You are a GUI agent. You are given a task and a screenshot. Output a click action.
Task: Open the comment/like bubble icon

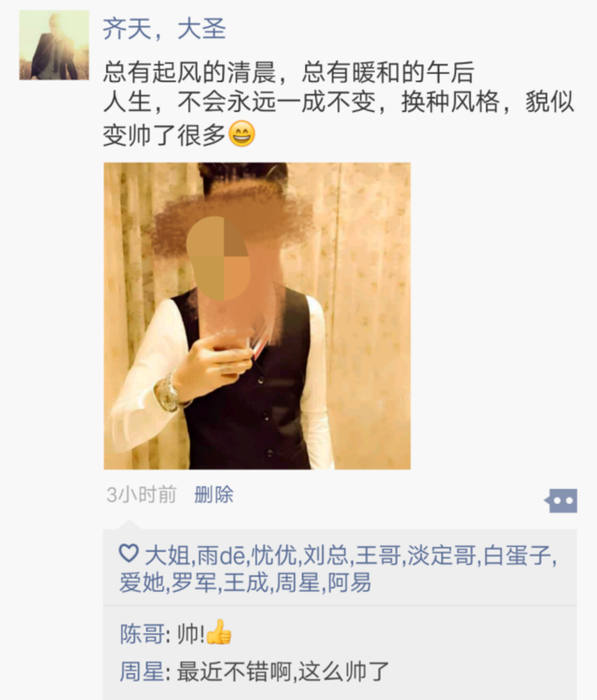pyautogui.click(x=561, y=500)
